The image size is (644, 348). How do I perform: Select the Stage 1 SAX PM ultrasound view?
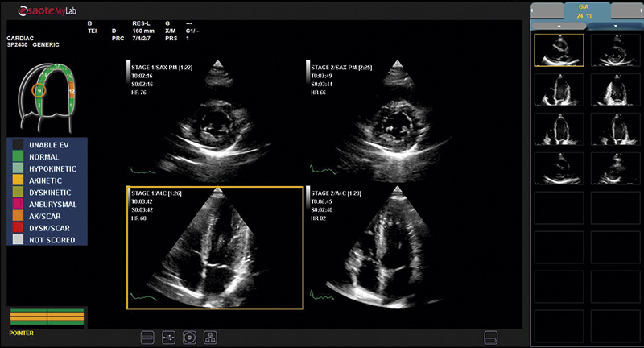(x=215, y=121)
